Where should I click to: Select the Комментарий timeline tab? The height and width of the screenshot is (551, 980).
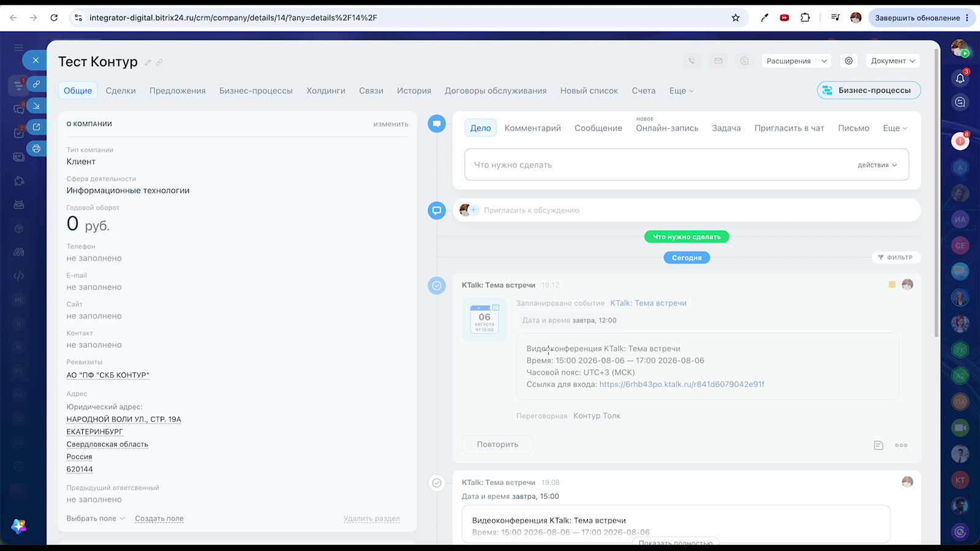pos(533,128)
